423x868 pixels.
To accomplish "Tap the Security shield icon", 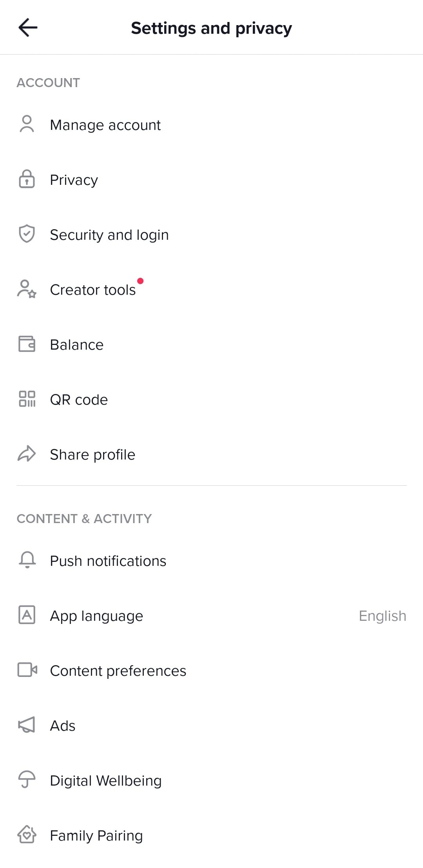I will tap(27, 234).
